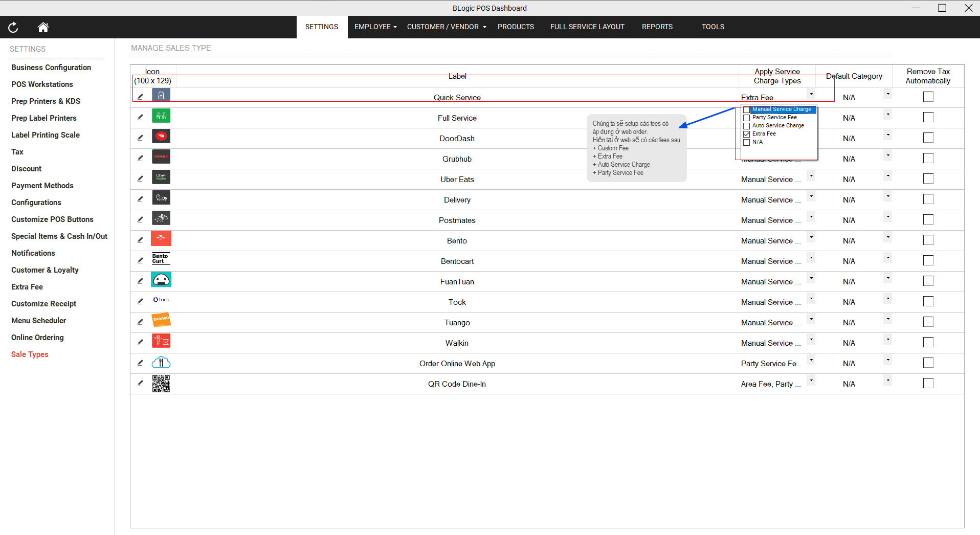Click the edit pencil for Tuango row
Viewport: 980px width, 535px height.
point(140,322)
